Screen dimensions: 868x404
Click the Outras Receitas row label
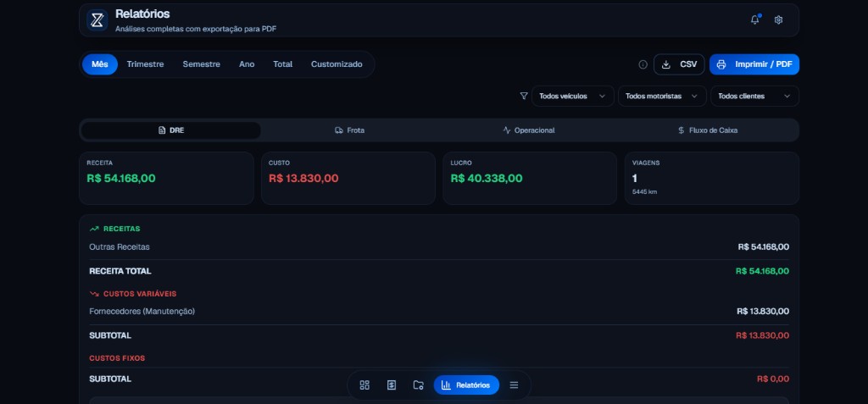tap(119, 246)
